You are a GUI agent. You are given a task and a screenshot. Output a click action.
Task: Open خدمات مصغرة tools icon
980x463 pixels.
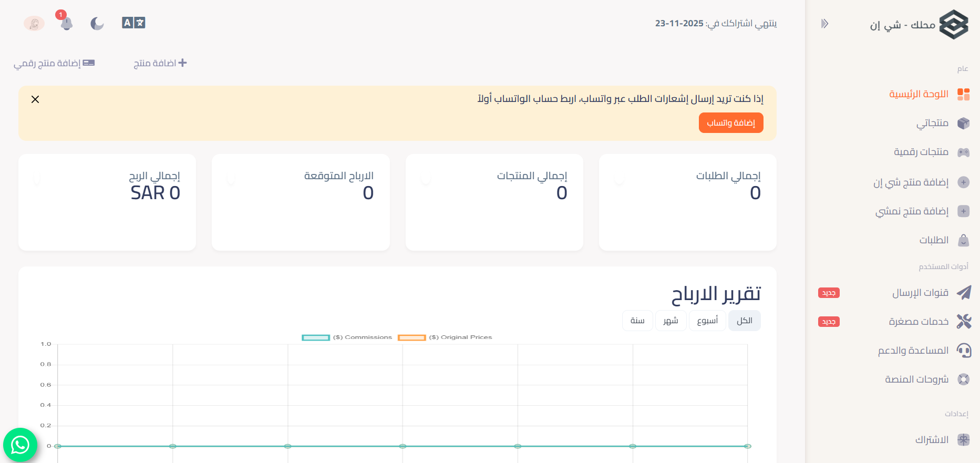(x=963, y=322)
